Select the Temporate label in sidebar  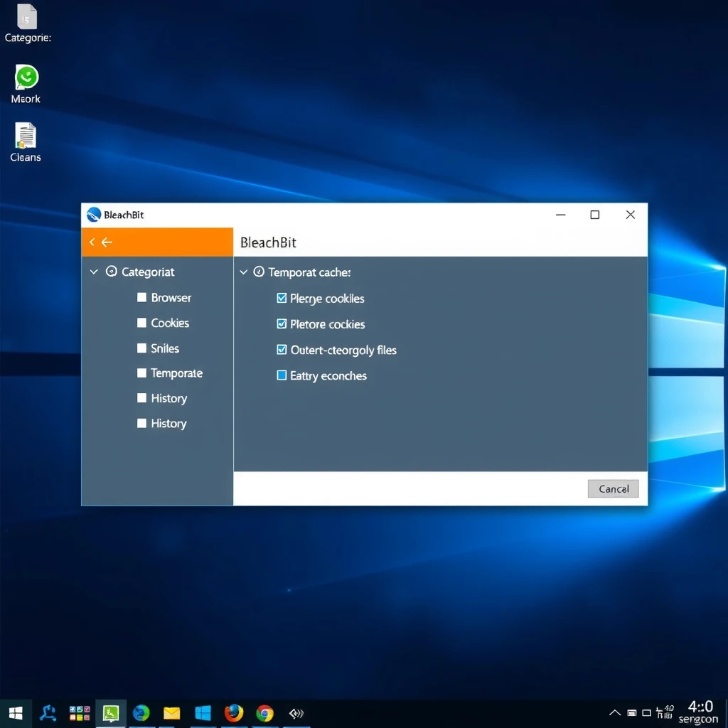click(x=176, y=373)
